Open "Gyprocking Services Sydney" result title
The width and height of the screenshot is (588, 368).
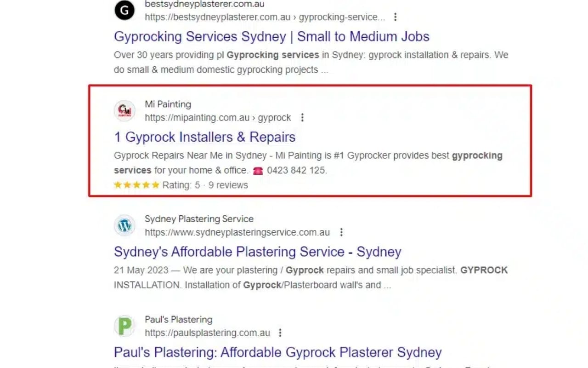[x=271, y=36]
